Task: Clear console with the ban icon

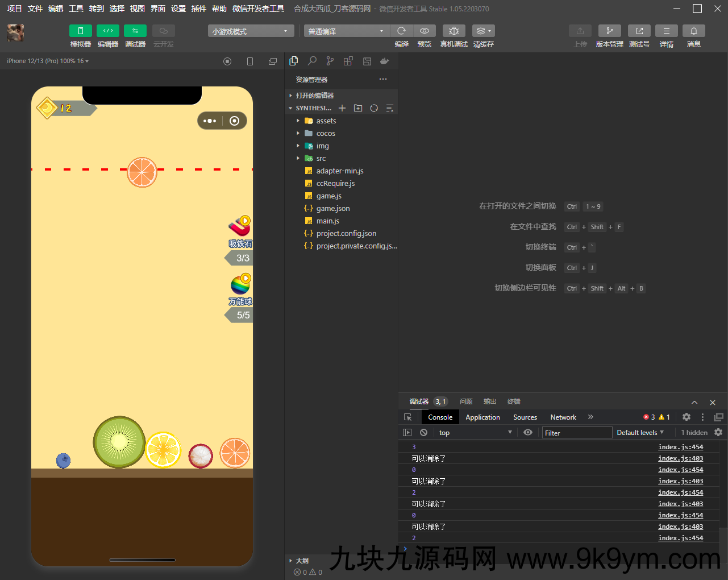Action: (x=423, y=432)
